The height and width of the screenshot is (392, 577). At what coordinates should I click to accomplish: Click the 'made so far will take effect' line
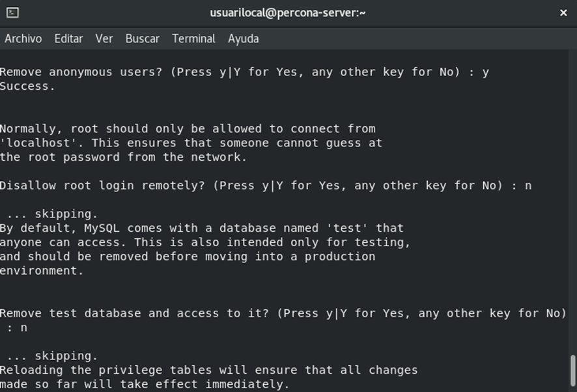tap(145, 384)
